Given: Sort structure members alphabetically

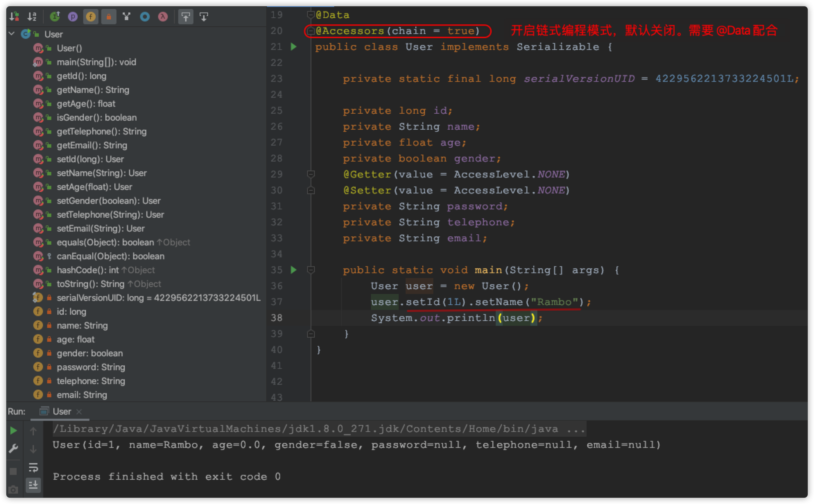Looking at the screenshot, I should click(x=32, y=16).
